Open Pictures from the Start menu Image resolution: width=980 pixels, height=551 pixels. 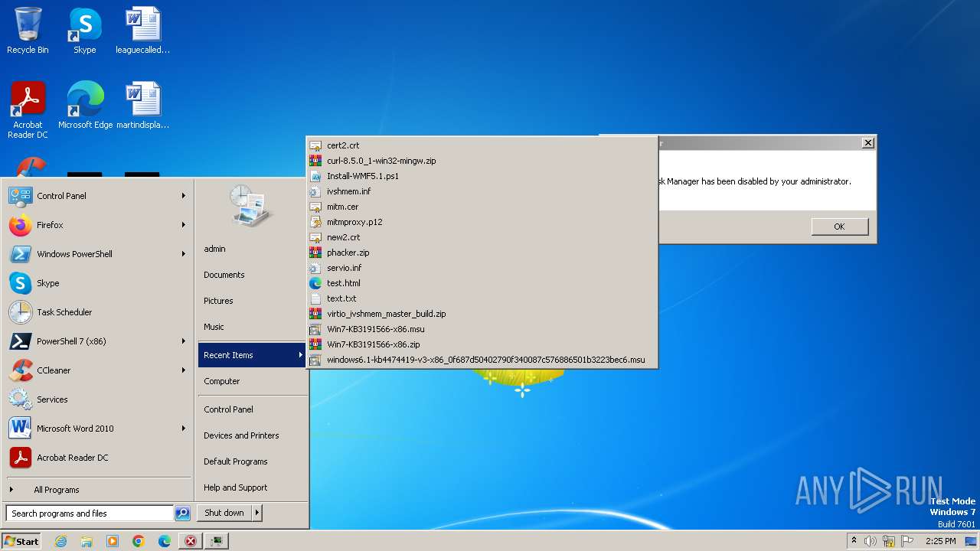(252, 301)
